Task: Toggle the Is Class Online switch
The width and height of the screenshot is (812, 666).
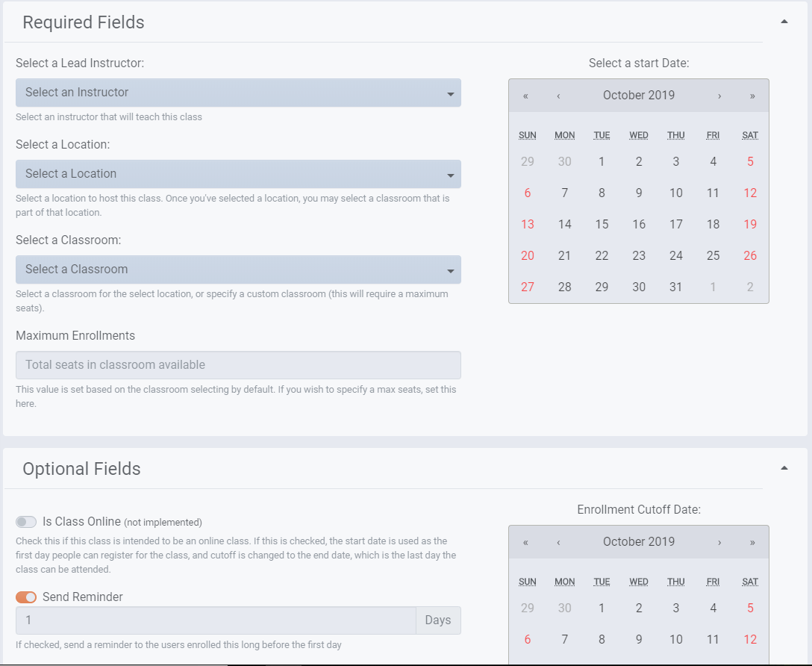Action: pyautogui.click(x=26, y=522)
